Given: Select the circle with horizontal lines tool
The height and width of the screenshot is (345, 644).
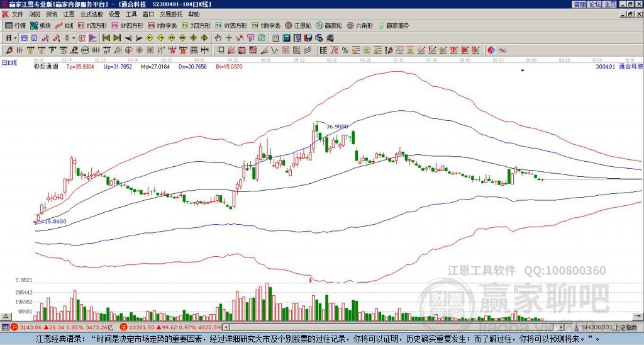Looking at the screenshot, I should click(85, 50).
